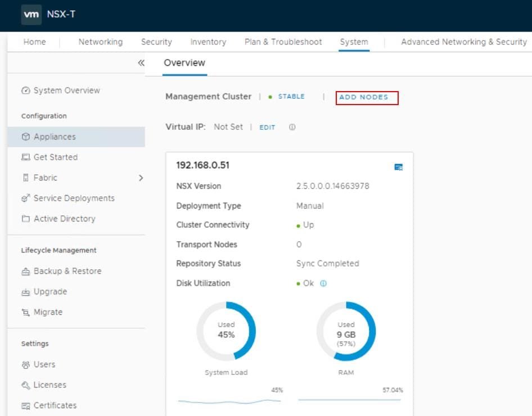532x416 pixels.
Task: Open the Security tab
Action: [156, 42]
